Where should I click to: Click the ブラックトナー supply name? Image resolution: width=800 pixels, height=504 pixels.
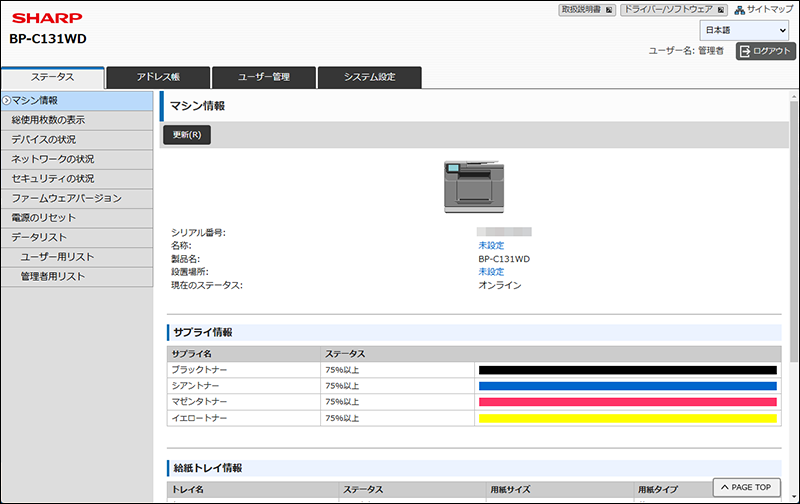tap(199, 370)
